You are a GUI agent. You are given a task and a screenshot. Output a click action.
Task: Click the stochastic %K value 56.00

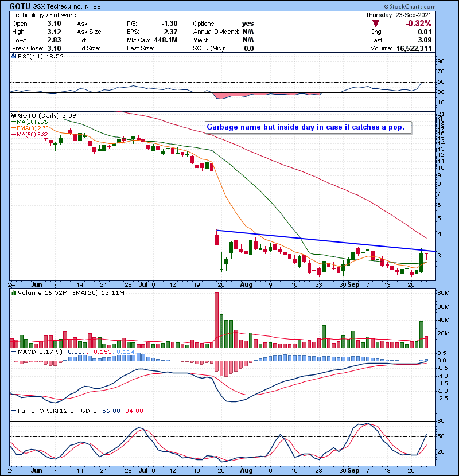pyautogui.click(x=111, y=411)
